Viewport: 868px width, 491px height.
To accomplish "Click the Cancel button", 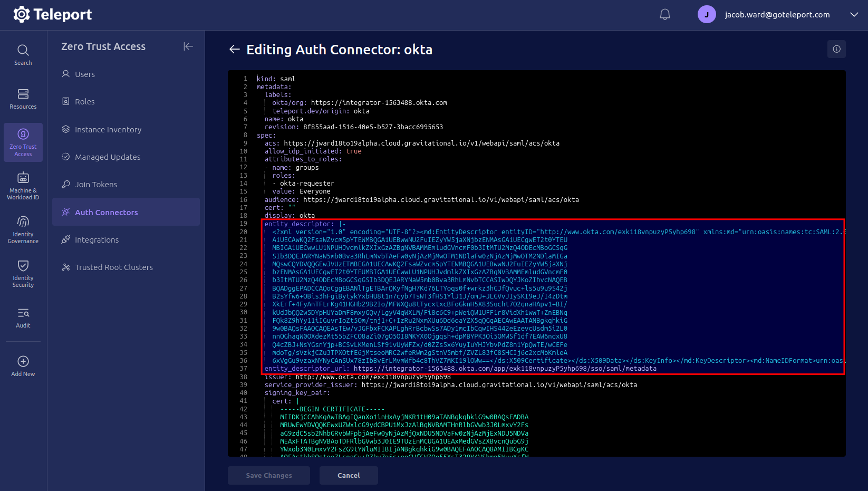I will (349, 475).
